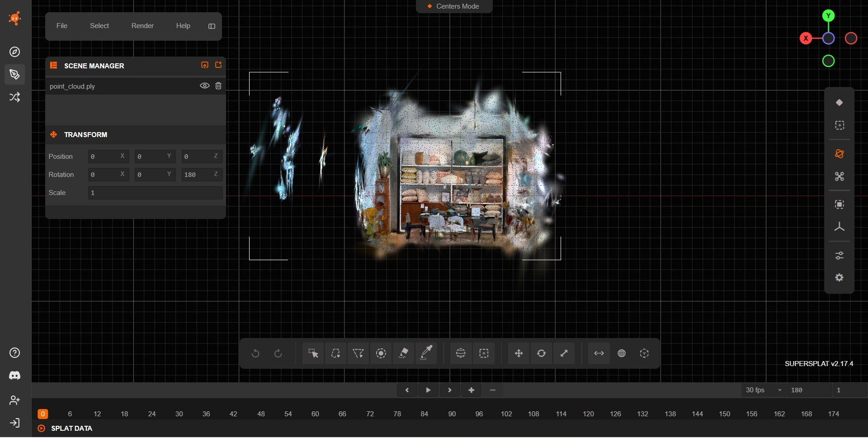The image size is (868, 438).
Task: Select the rectangle picker selection tool
Action: click(313, 354)
